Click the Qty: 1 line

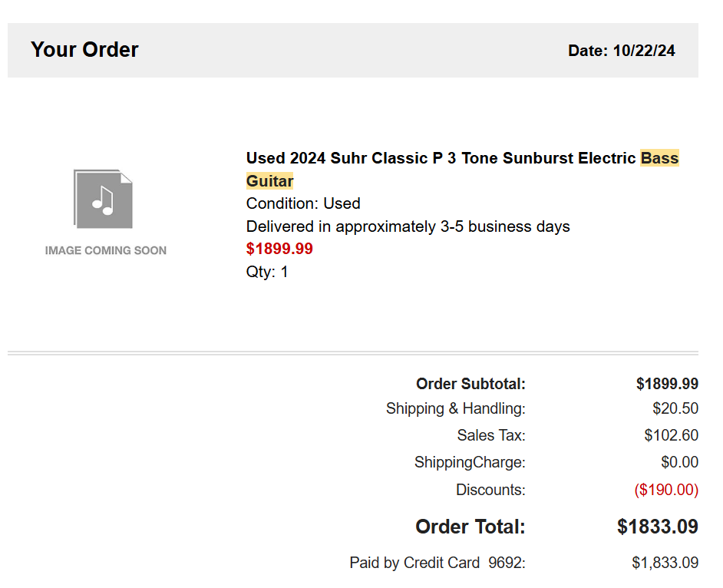click(267, 272)
